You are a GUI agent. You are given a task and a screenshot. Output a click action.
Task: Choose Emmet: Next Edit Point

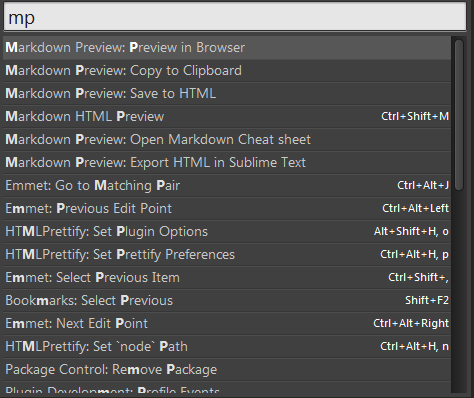point(227,324)
